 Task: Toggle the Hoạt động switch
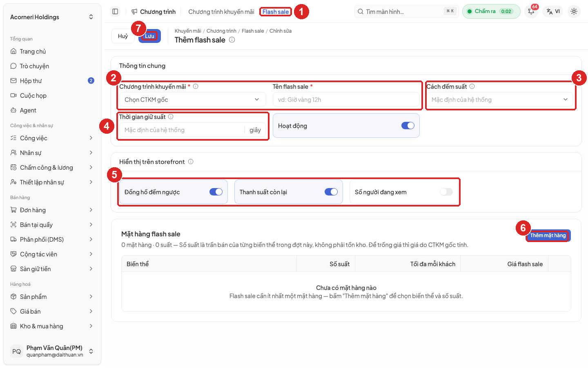click(x=408, y=126)
